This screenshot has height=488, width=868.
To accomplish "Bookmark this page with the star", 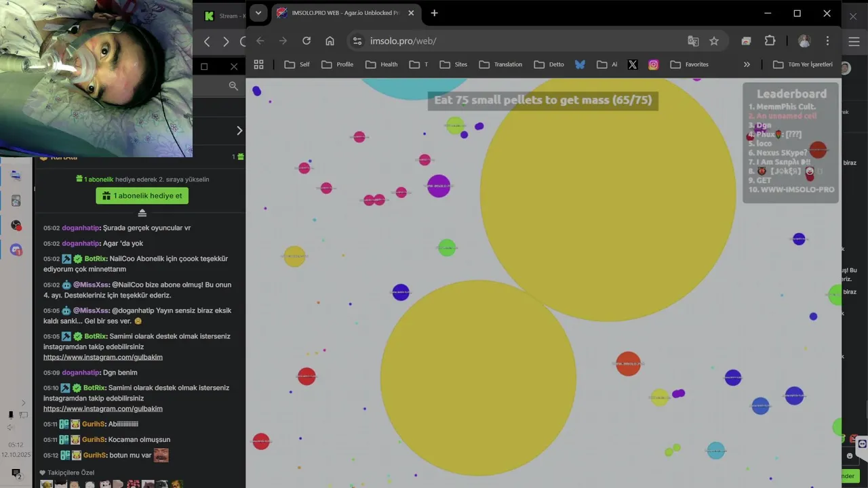I will 714,41.
